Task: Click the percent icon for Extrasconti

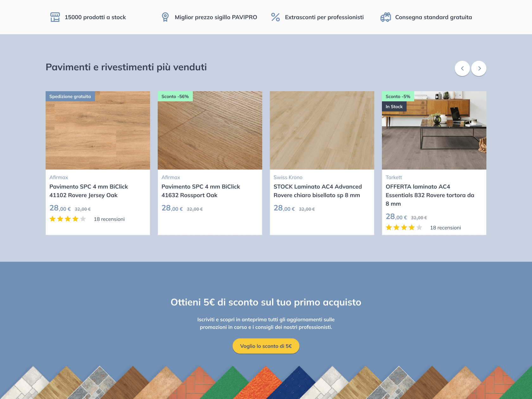Action: [x=275, y=17]
